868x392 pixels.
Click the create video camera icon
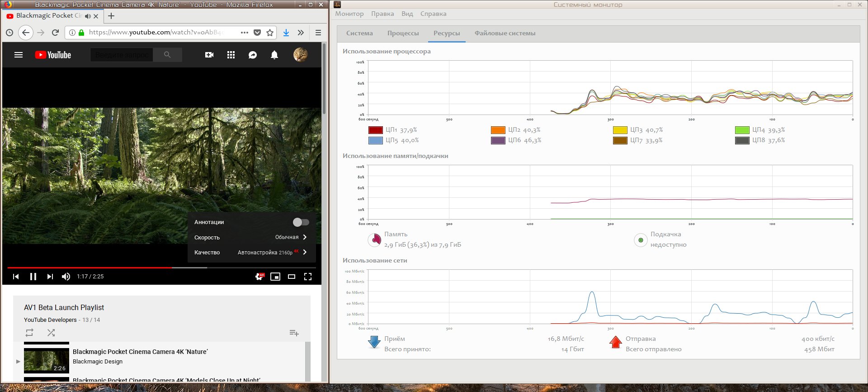[x=209, y=55]
